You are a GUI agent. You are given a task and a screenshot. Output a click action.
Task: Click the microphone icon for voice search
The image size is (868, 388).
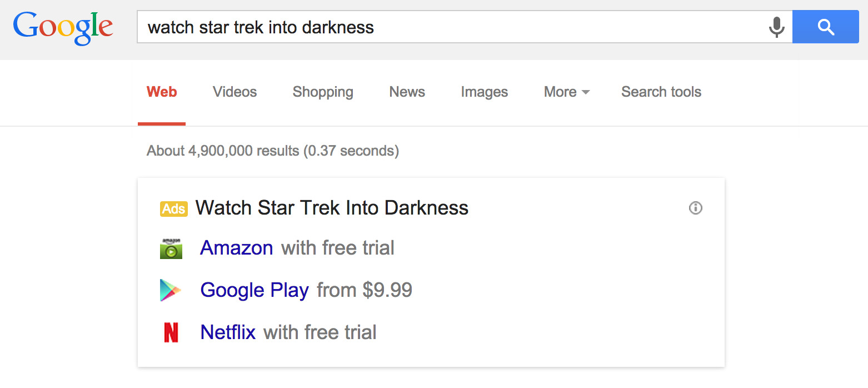pyautogui.click(x=776, y=26)
